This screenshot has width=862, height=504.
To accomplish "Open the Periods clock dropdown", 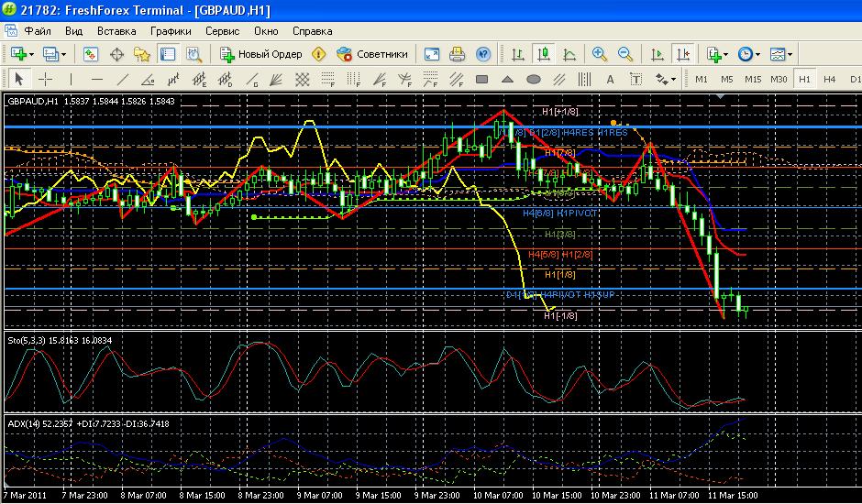I will (x=749, y=54).
